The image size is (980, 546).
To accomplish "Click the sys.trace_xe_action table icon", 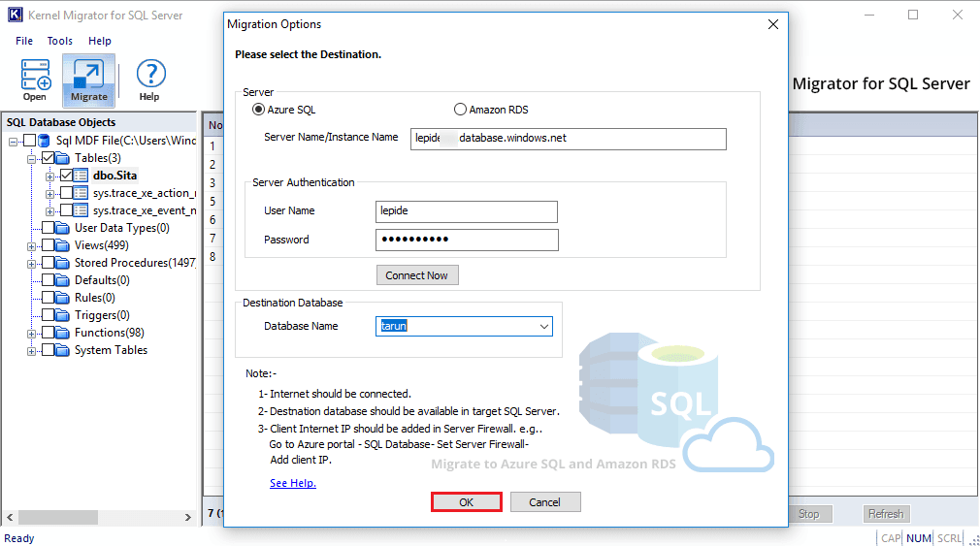I will [81, 193].
